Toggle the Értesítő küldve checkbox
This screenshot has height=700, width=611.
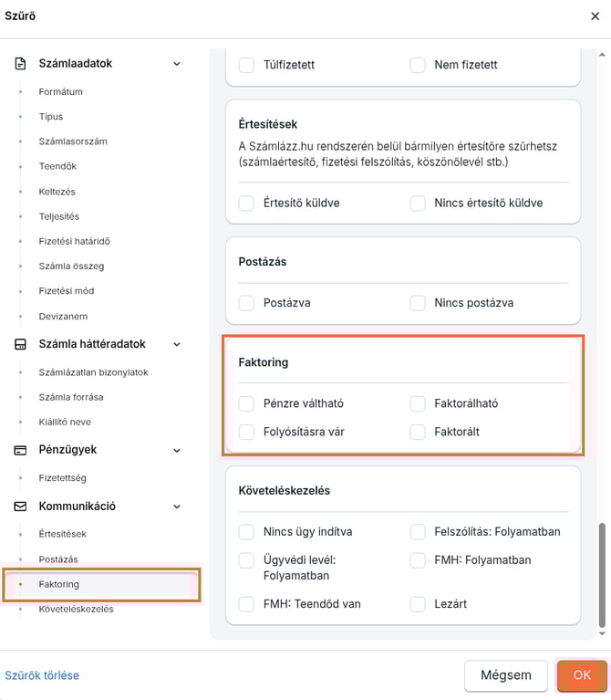pyautogui.click(x=246, y=203)
